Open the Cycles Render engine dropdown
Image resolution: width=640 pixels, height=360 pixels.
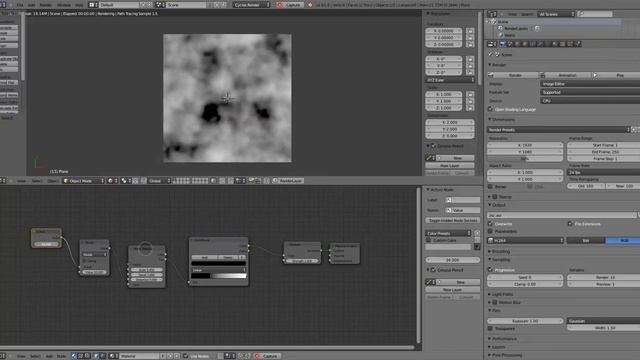point(251,5)
